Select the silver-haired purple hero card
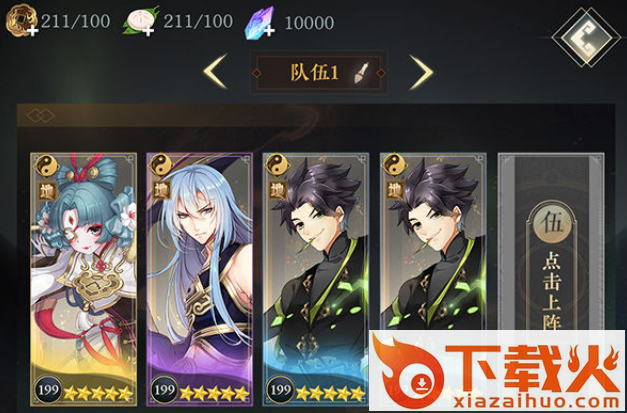This screenshot has height=413, width=627. pyautogui.click(x=200, y=279)
